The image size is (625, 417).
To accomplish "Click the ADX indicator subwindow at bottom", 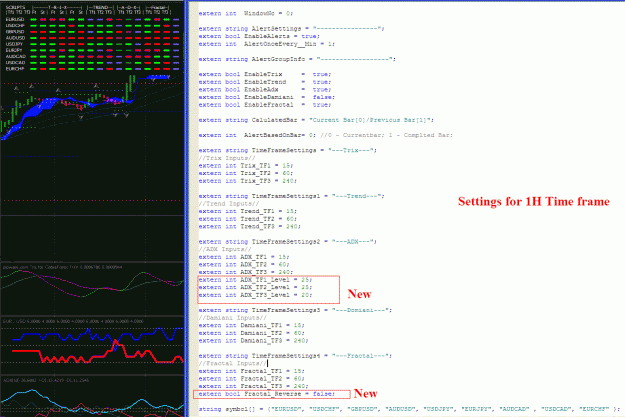I will [x=92, y=397].
